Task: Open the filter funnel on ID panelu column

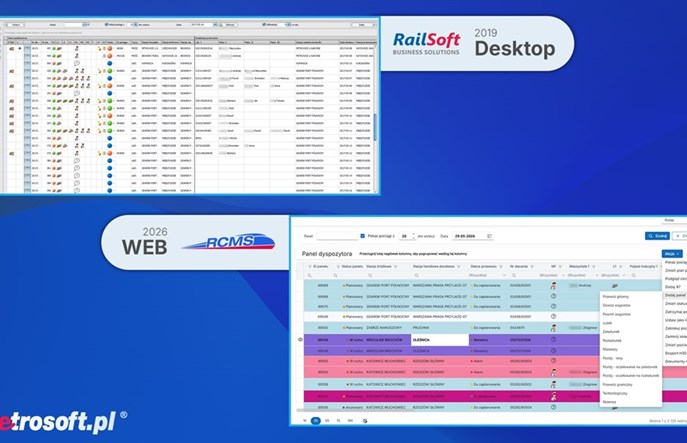Action: point(310,266)
